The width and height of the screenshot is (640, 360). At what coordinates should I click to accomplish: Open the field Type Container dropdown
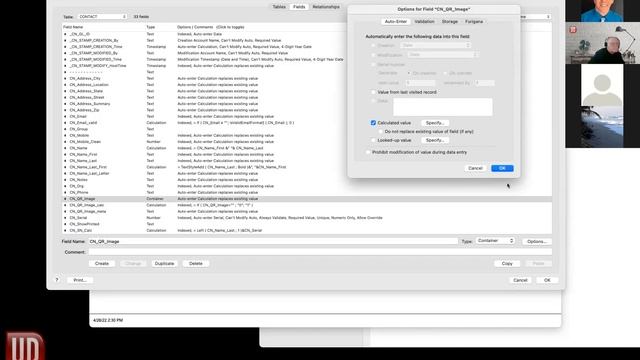point(495,241)
